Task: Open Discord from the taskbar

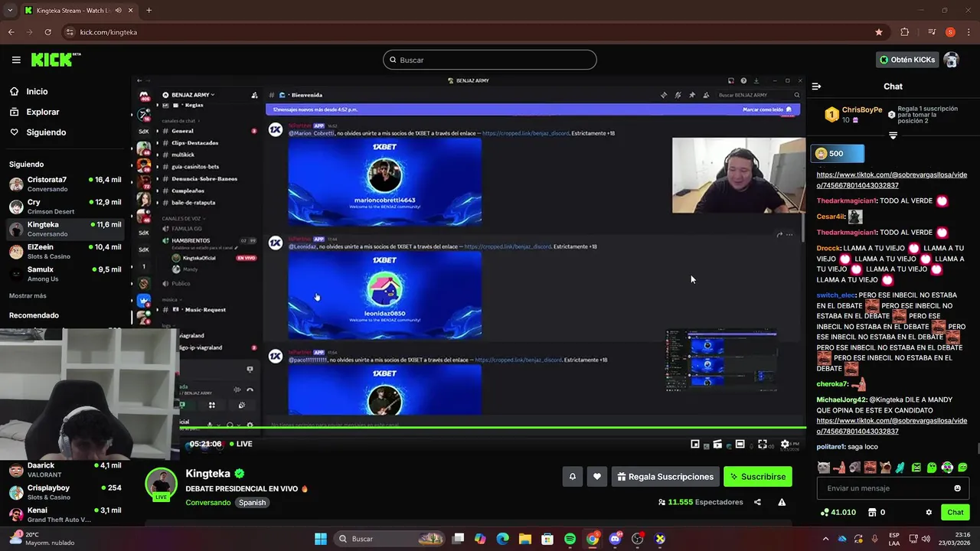Action: [x=615, y=539]
